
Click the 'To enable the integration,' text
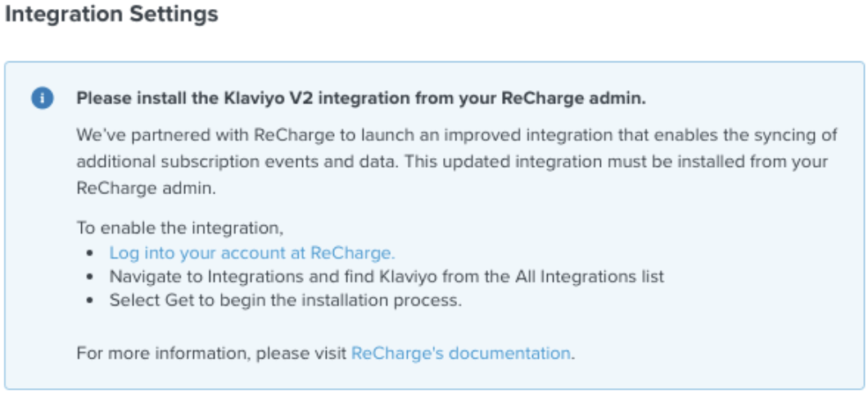(x=180, y=228)
